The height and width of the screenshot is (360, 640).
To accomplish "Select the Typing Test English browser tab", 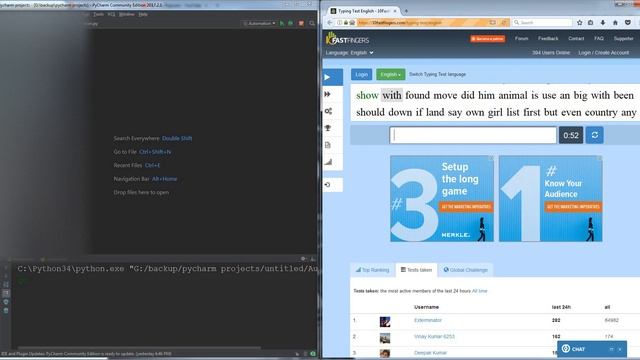I will (x=363, y=11).
